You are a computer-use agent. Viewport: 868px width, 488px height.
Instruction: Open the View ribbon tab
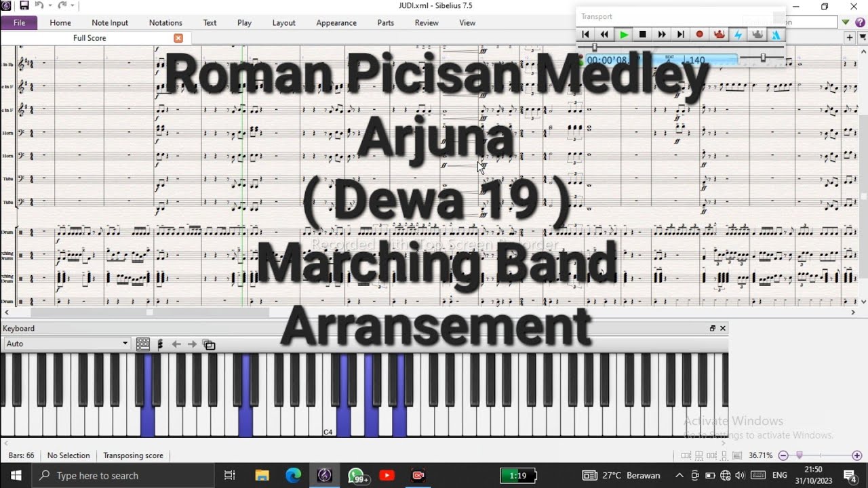(467, 22)
